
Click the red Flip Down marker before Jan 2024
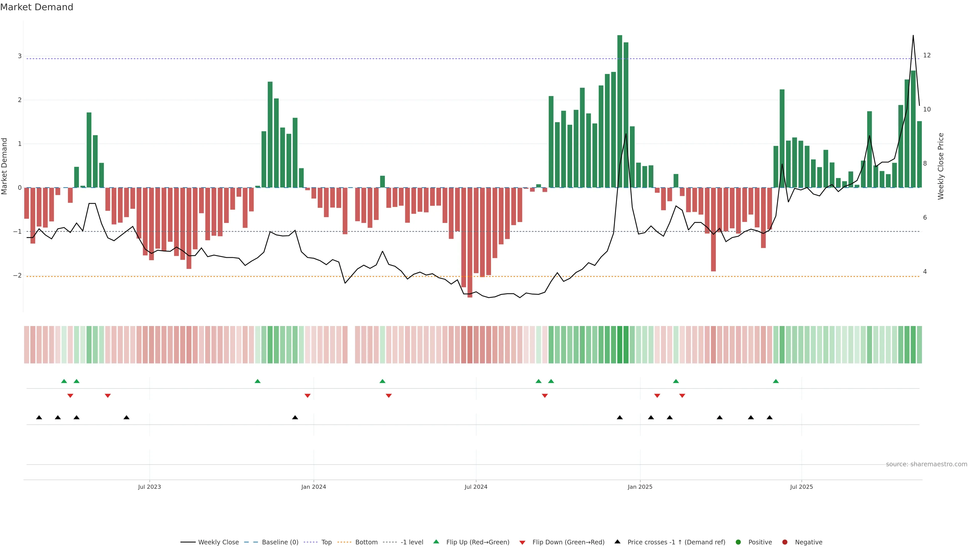point(307,395)
